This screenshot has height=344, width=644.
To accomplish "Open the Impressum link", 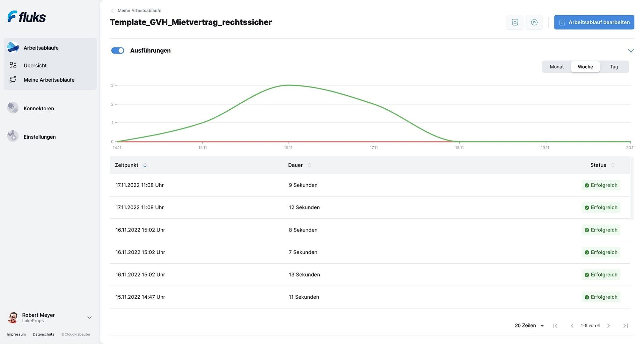I will tap(16, 334).
